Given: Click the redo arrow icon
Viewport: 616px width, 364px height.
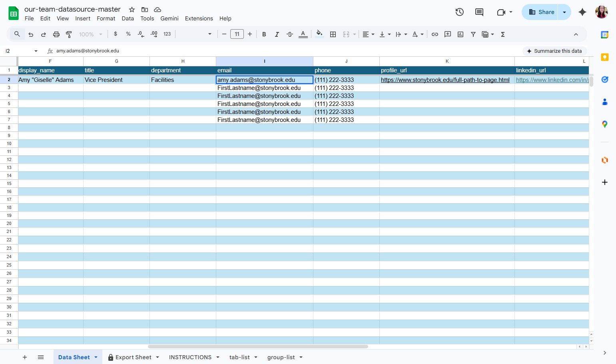Looking at the screenshot, I should pos(44,34).
